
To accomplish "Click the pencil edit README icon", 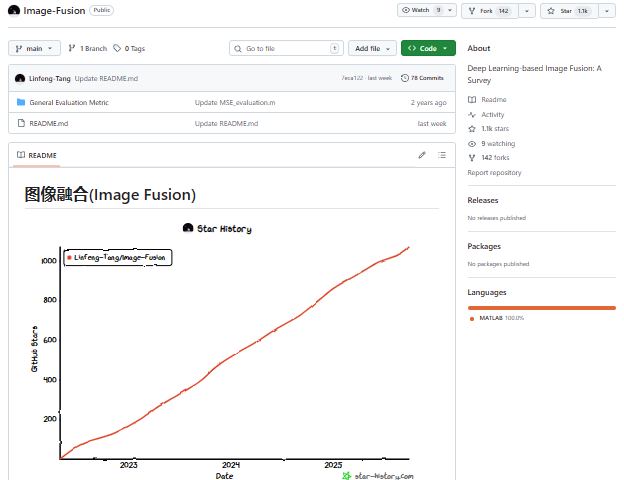I will point(422,155).
